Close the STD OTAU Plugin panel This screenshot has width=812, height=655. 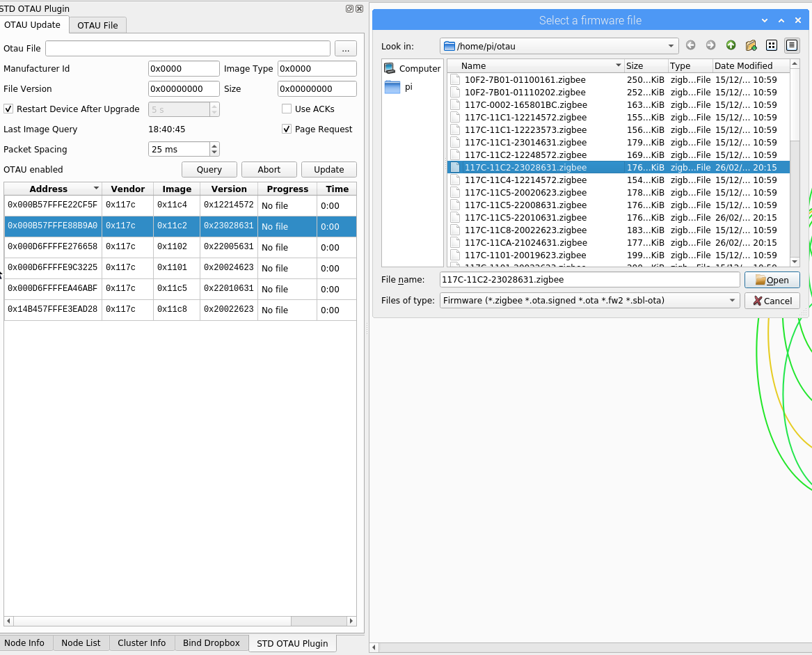tap(360, 8)
